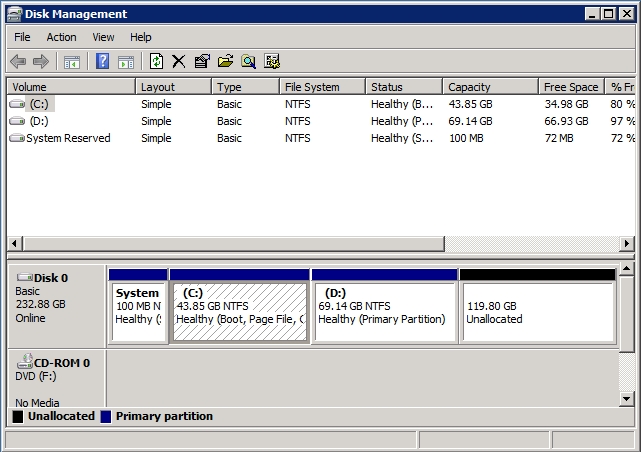Toggle the action pane show/hide icon

(x=126, y=62)
